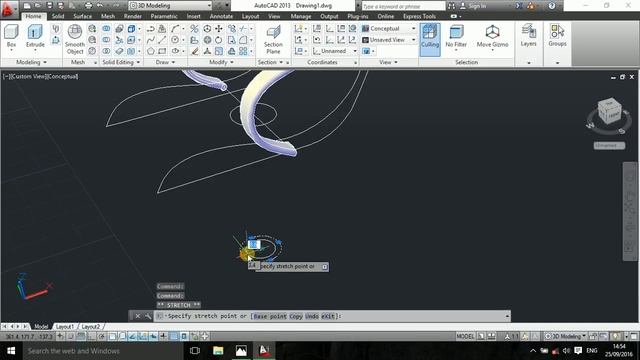Toggle Annotation Visibility in status bar
640x360 pixels.
pos(524,336)
